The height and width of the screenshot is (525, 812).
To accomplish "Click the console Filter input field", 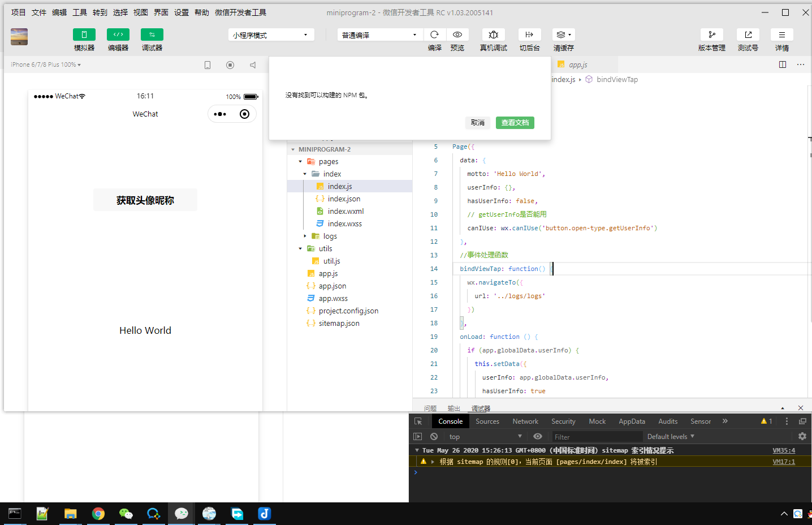I will [x=597, y=436].
